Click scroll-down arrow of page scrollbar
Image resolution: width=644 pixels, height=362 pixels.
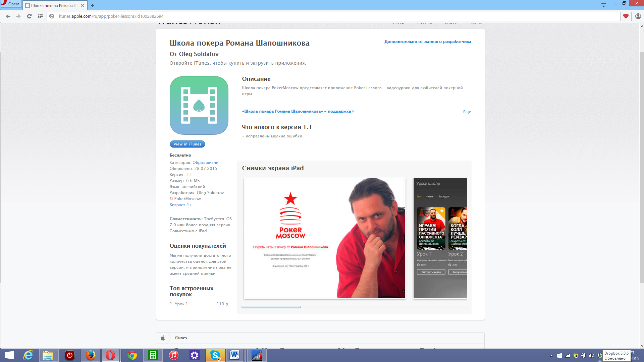click(642, 346)
